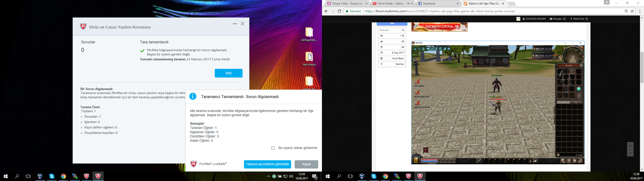Click the forum's floating scroll-down arrow button
Image resolution: width=644 pixels, height=181 pixels.
[x=630, y=153]
